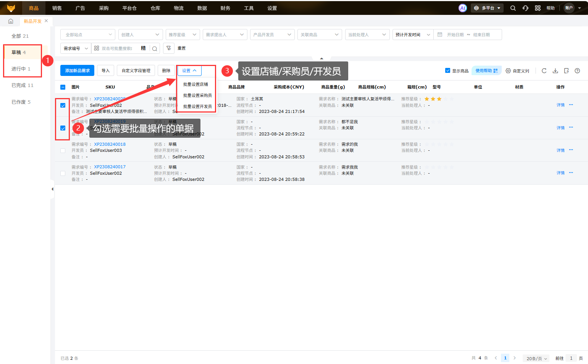Select 批量设置采购员 from the menu
The height and width of the screenshot is (364, 588).
tap(197, 95)
